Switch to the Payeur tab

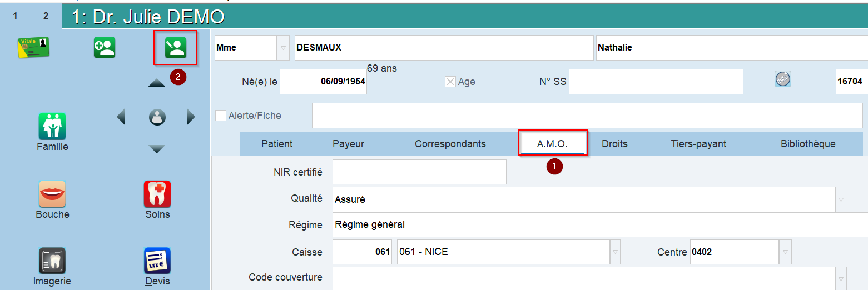(348, 144)
